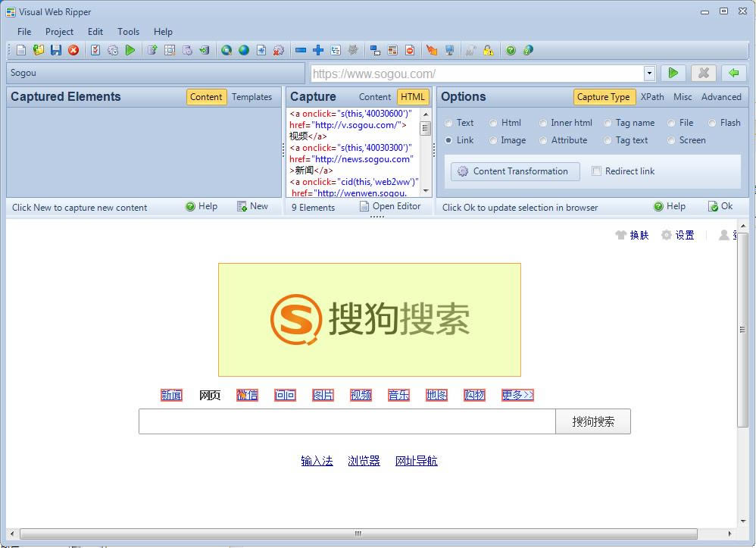Click the gray X stop loading button
Viewport: 756px width, 548px height.
[x=704, y=73]
